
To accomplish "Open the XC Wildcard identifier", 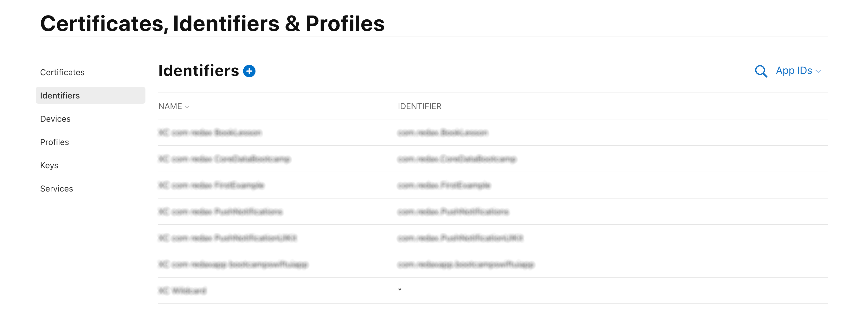I will (182, 291).
